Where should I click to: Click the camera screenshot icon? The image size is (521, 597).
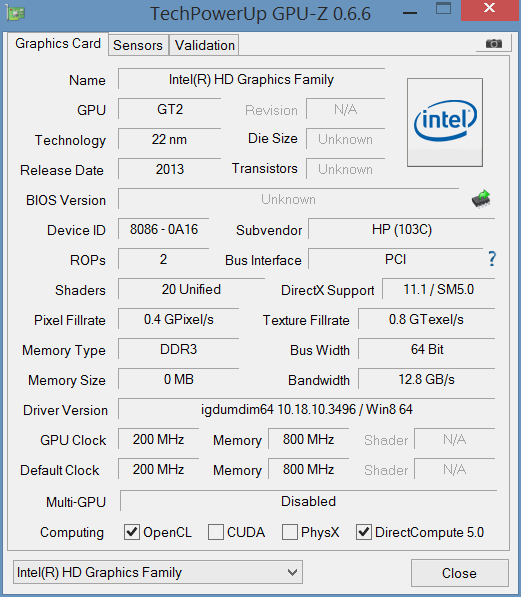[x=494, y=43]
